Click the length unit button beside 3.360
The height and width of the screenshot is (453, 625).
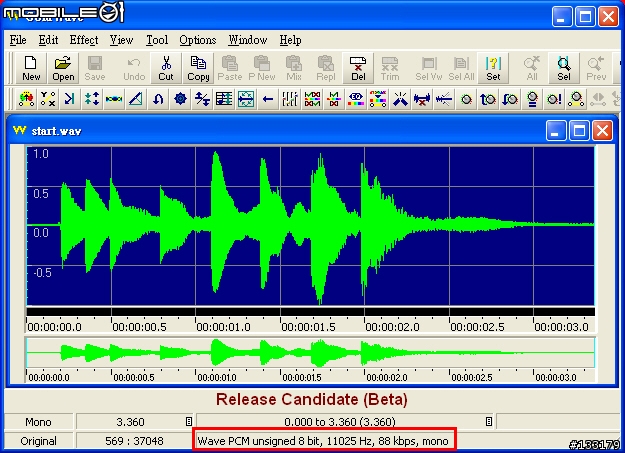pos(189,421)
